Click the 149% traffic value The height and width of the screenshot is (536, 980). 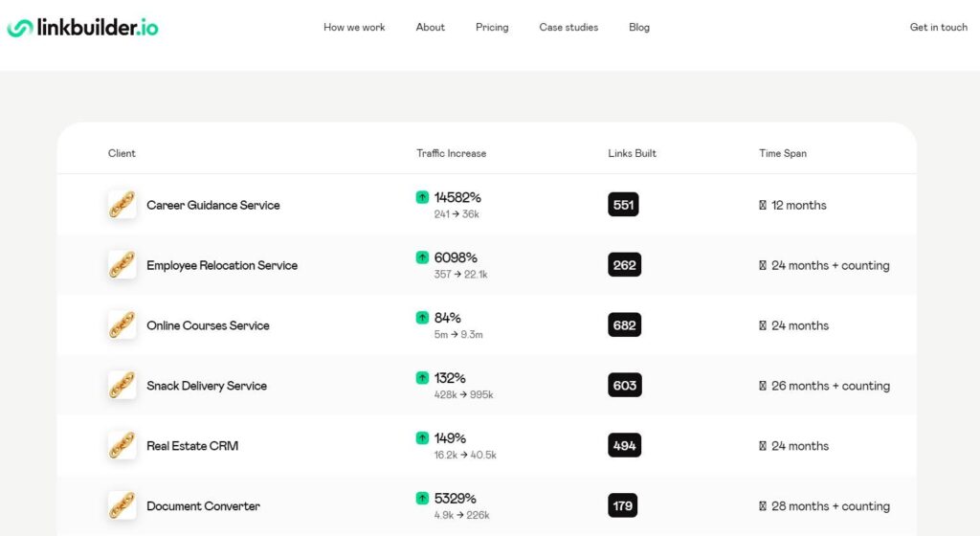[x=450, y=438]
